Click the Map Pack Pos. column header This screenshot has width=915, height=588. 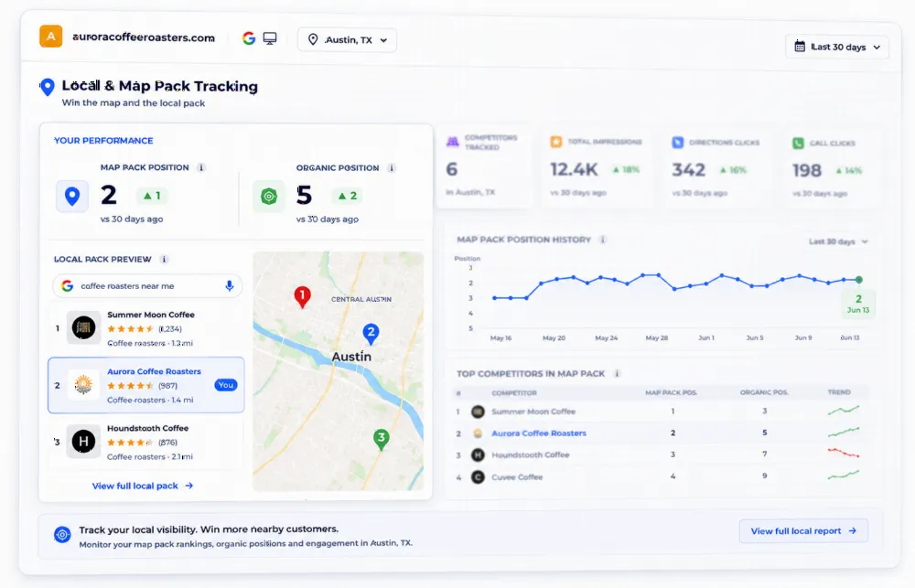click(671, 392)
